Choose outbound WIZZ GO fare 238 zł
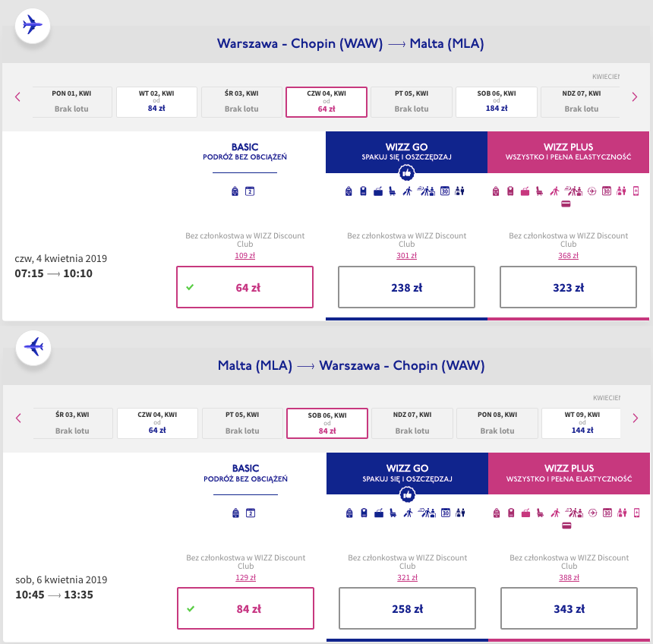 (x=406, y=287)
